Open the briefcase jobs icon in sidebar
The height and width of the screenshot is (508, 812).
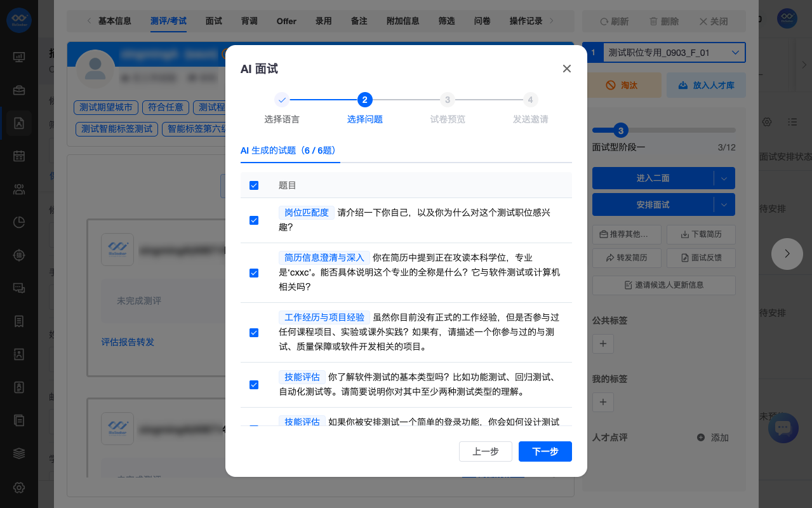[x=19, y=90]
